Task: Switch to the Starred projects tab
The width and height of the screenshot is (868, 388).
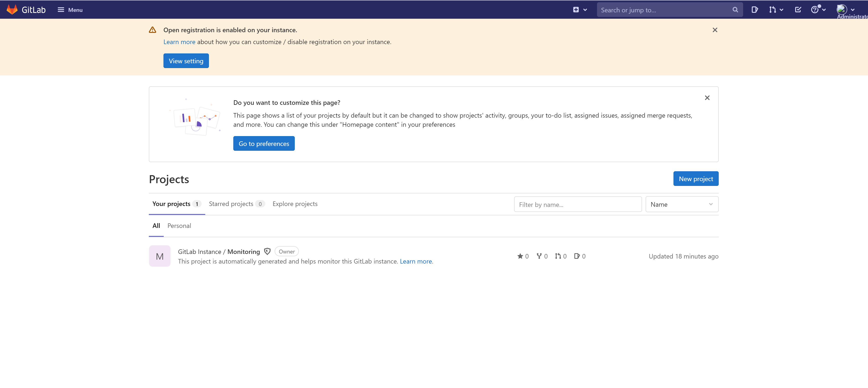Action: pos(231,204)
